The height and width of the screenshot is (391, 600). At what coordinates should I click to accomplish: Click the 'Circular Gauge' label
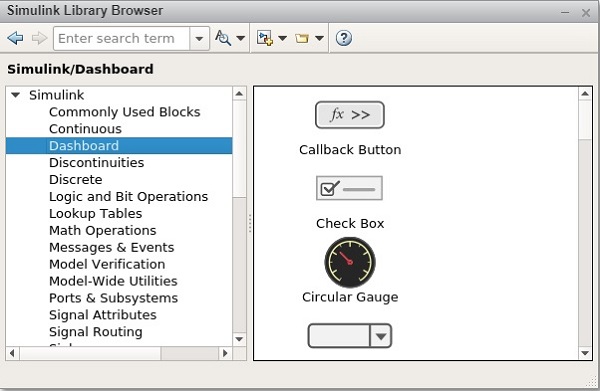tap(350, 297)
